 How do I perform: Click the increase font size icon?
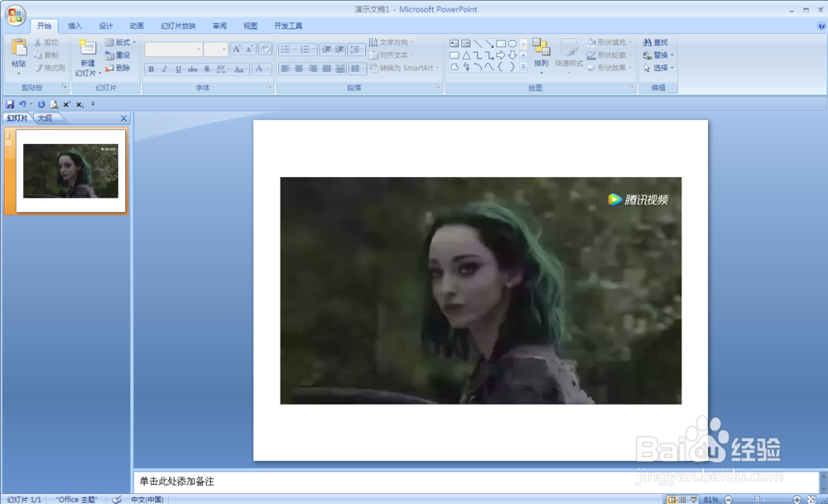click(237, 49)
